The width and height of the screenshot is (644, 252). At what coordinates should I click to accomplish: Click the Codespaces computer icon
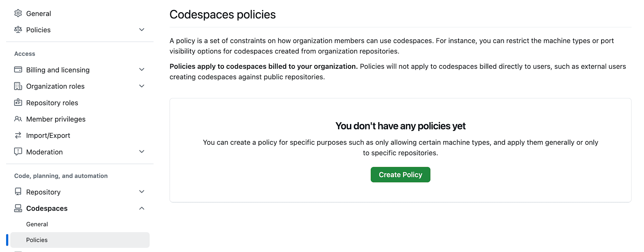click(x=18, y=208)
